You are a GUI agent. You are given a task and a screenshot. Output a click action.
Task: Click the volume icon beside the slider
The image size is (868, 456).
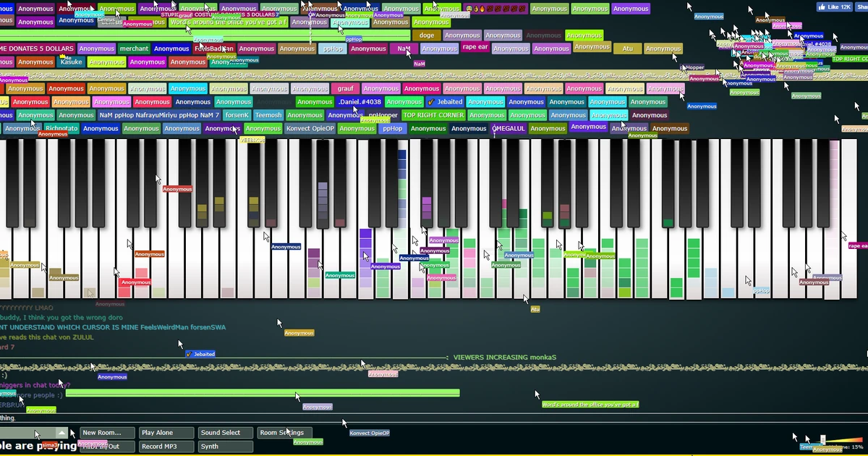point(822,439)
